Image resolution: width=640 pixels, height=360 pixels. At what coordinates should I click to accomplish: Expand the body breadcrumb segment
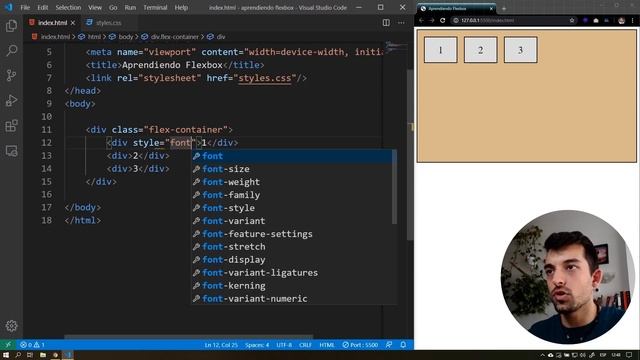(x=126, y=37)
